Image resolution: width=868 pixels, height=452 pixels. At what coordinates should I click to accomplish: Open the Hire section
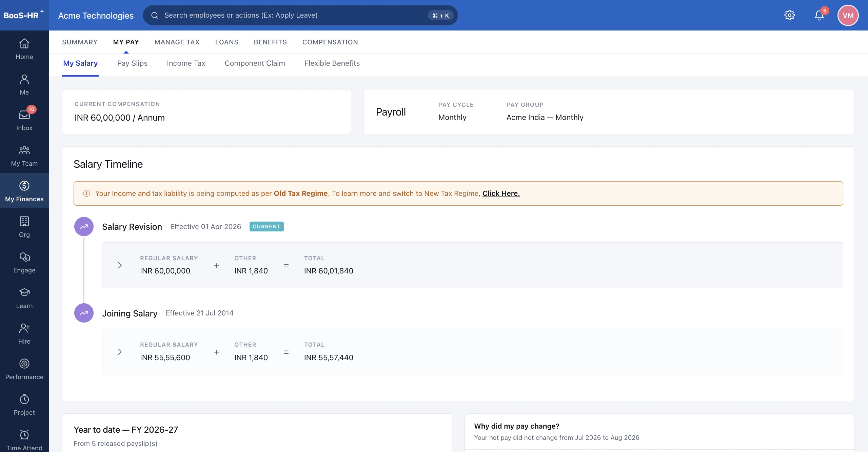(x=24, y=334)
